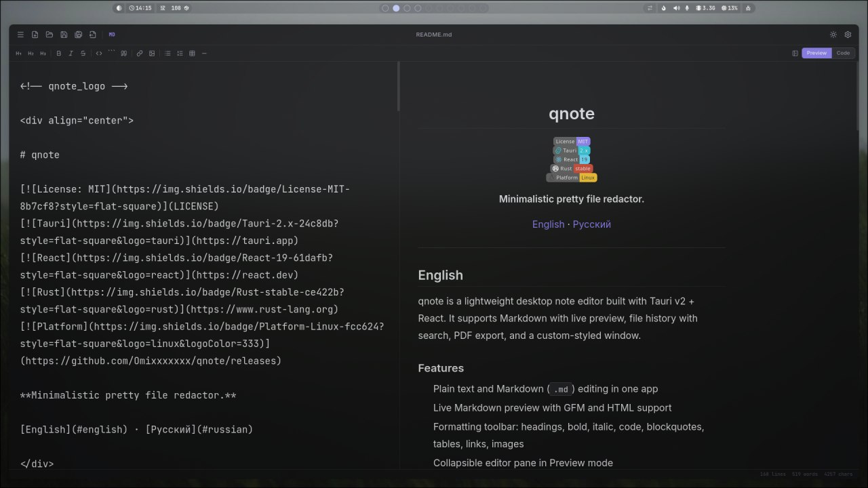Click the editor pane scrollbar
This screenshot has width=868, height=488.
399,87
